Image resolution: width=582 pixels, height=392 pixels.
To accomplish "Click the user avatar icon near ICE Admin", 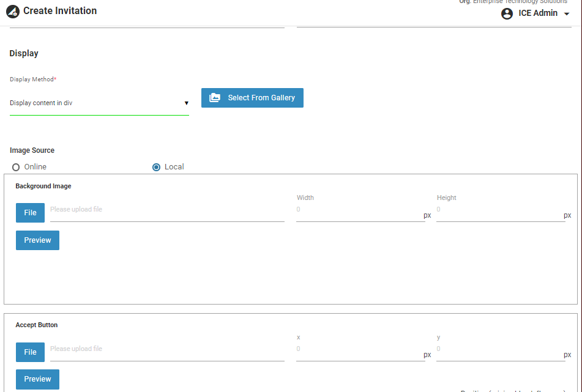I will point(507,13).
